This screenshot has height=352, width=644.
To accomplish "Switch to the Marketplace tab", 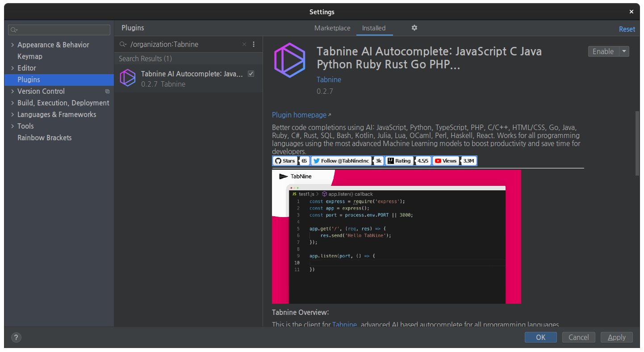I will coord(332,28).
